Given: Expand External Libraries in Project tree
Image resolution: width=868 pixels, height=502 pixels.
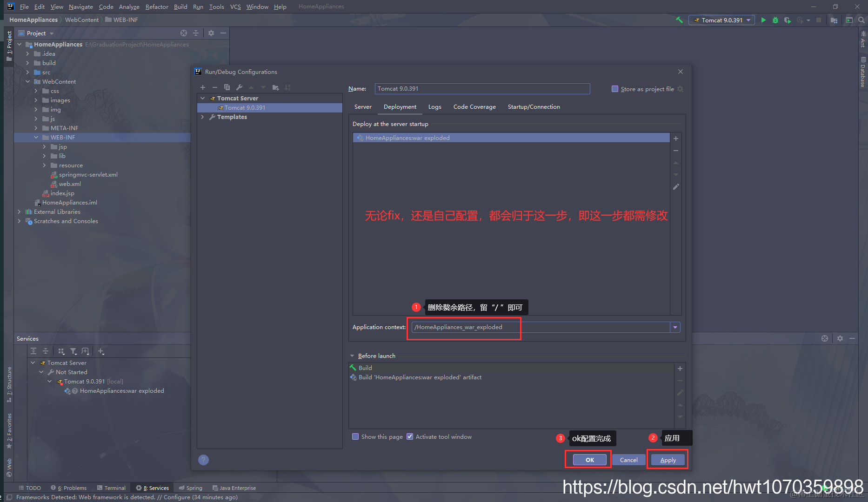Looking at the screenshot, I should tap(19, 211).
